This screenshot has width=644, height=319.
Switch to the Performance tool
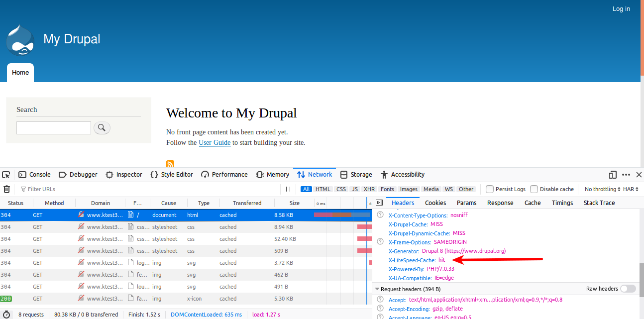pos(224,175)
